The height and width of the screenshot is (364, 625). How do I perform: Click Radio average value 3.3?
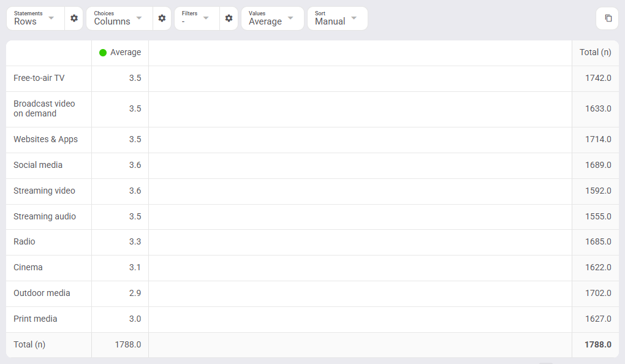135,241
